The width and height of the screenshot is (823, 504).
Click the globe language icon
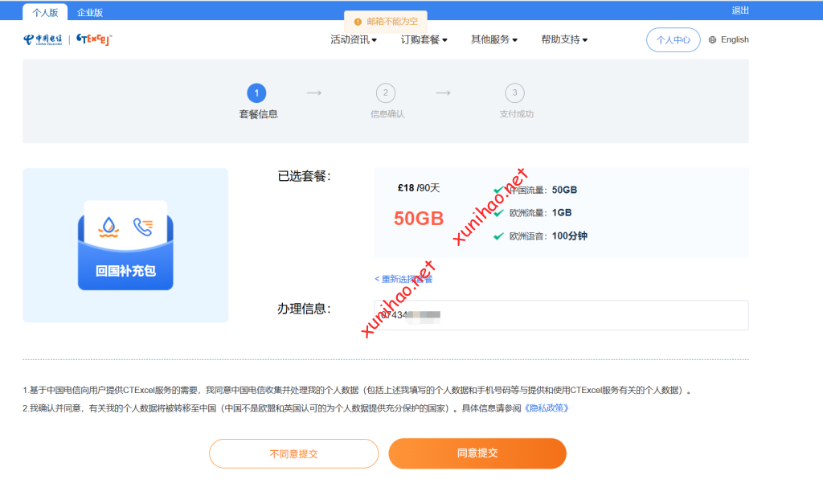click(712, 40)
